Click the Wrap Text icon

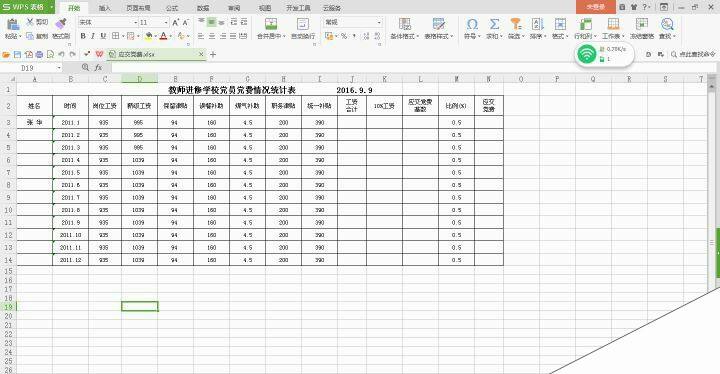coord(303,24)
